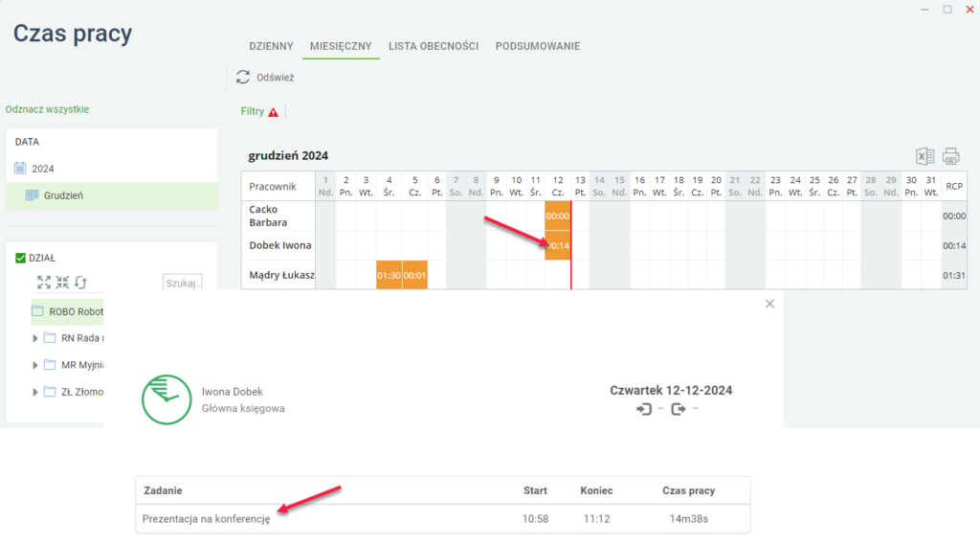Select the MIESIĘCZNY tab
The width and height of the screenshot is (980, 546).
(x=341, y=46)
